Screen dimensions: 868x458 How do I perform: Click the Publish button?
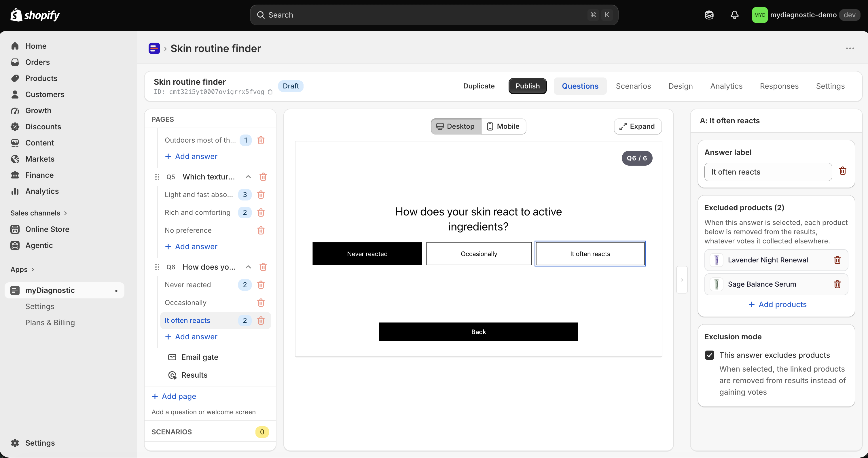527,86
